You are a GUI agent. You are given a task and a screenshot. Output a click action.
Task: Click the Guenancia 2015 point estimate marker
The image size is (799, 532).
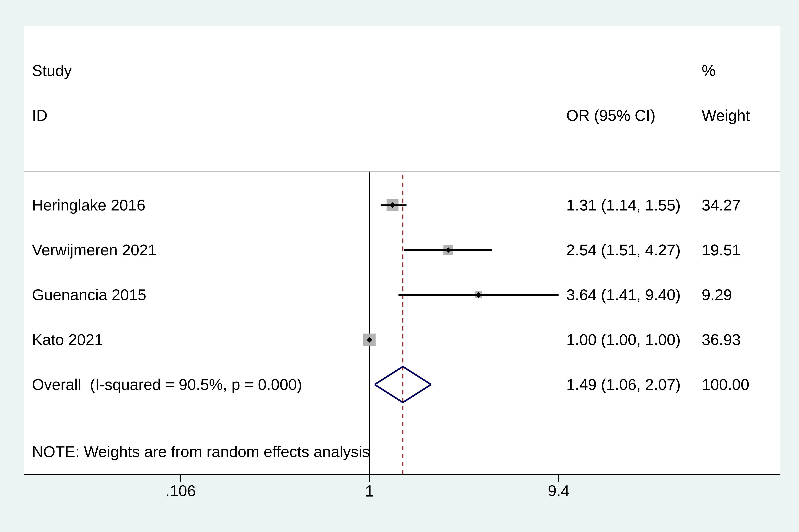click(478, 295)
